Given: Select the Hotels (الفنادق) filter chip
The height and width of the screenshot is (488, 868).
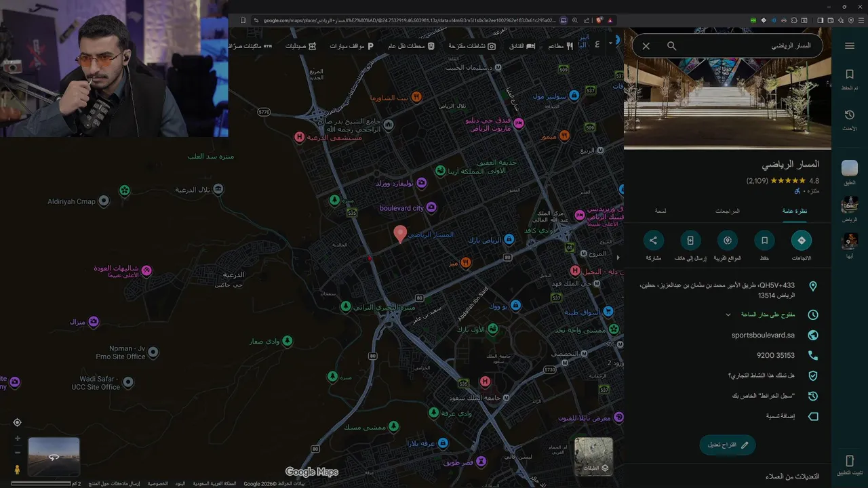Looking at the screenshot, I should 521,45.
